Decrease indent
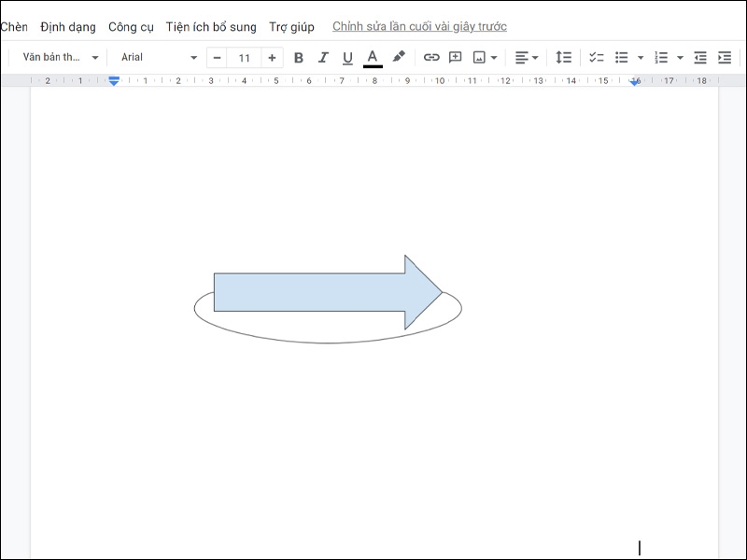 (x=700, y=58)
